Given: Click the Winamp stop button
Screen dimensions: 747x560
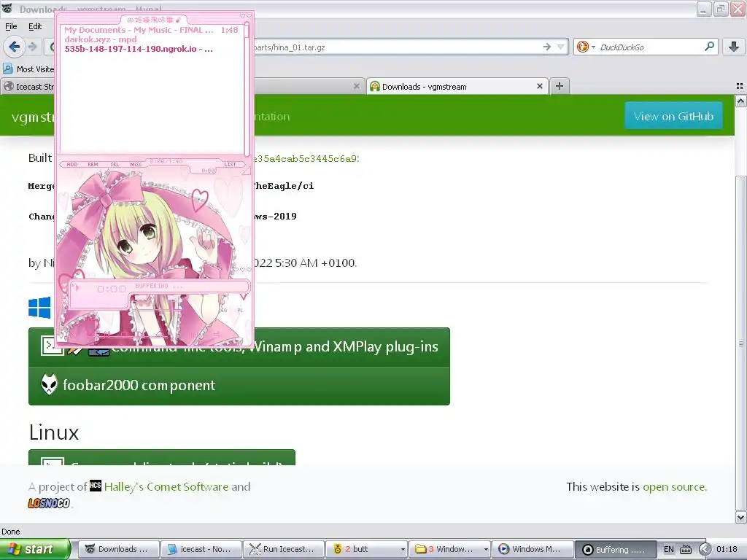Looking at the screenshot, I should pos(124,335).
